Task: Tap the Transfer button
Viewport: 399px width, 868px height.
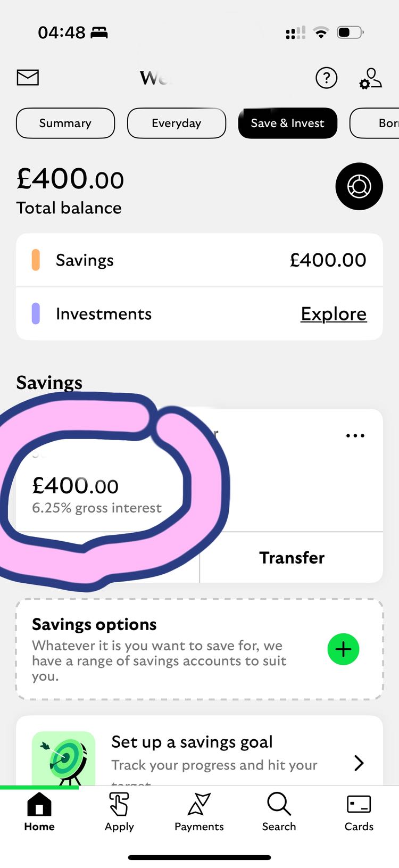Action: pos(292,557)
